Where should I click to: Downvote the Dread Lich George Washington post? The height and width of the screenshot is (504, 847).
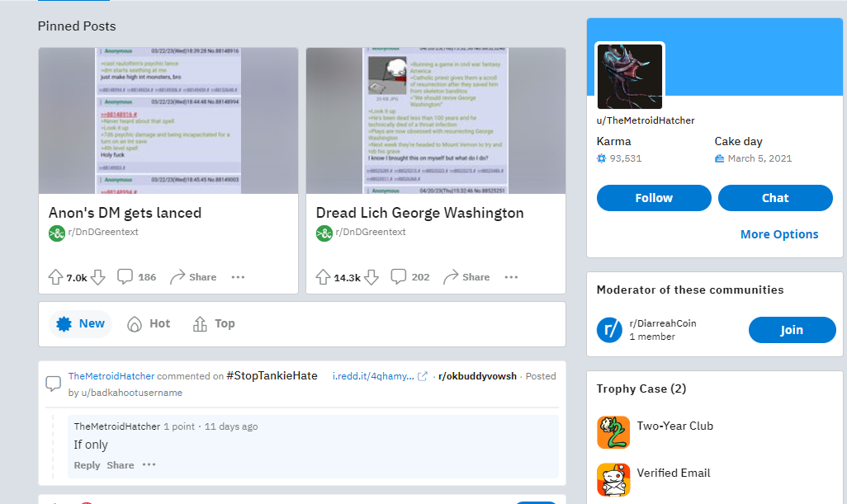(x=371, y=277)
